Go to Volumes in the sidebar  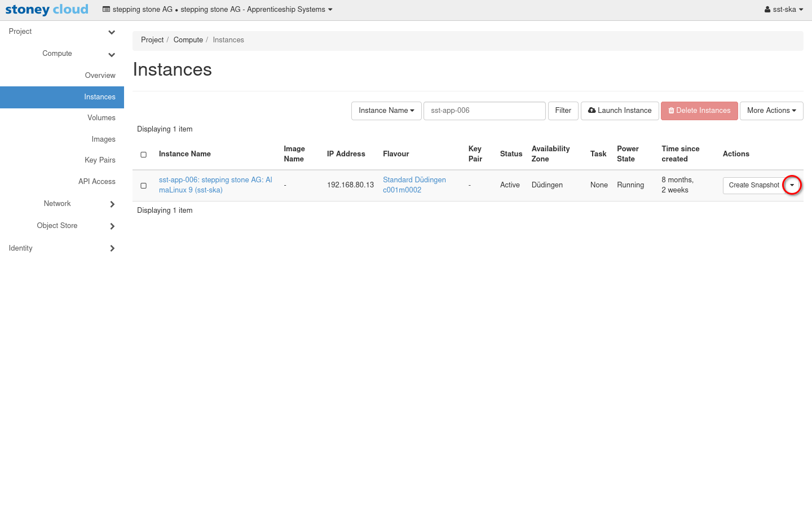[101, 118]
